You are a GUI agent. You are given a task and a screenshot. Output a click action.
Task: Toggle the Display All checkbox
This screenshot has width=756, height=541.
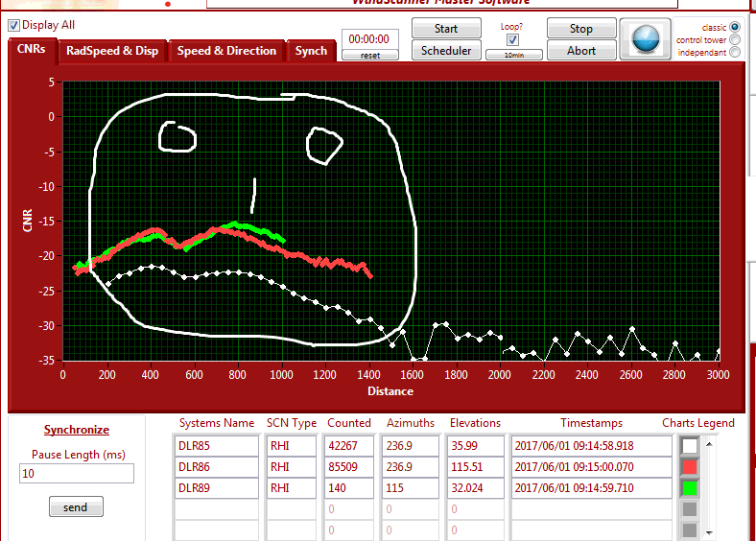[x=13, y=25]
